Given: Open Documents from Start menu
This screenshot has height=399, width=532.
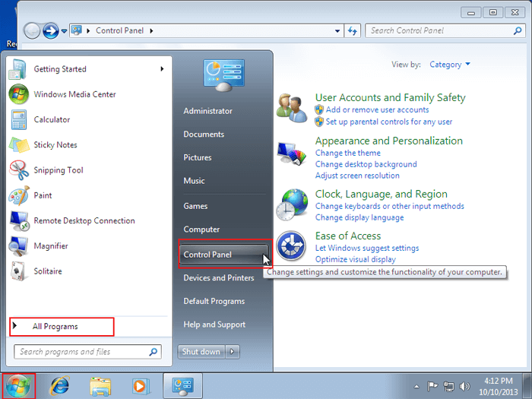Looking at the screenshot, I should coord(204,135).
